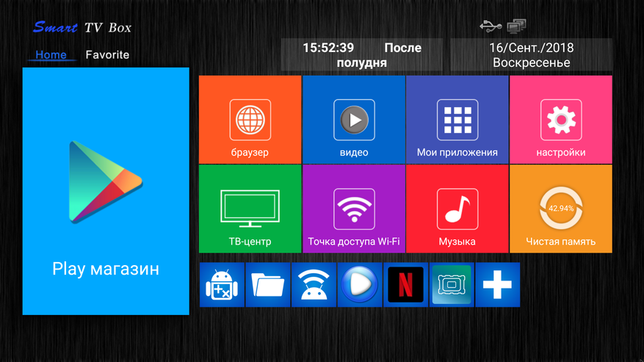The width and height of the screenshot is (644, 362).
Task: Click the Воскресенье weekday label
Action: tap(531, 63)
